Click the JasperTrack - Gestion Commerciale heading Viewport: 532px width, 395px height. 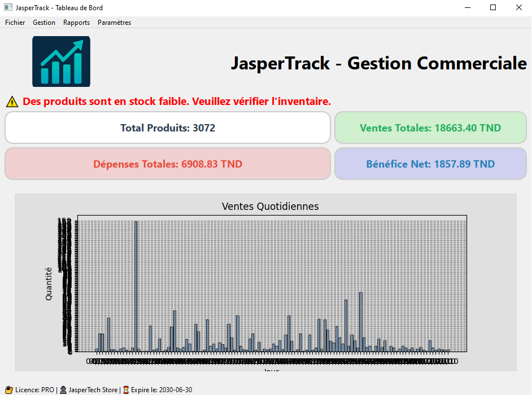pyautogui.click(x=378, y=63)
